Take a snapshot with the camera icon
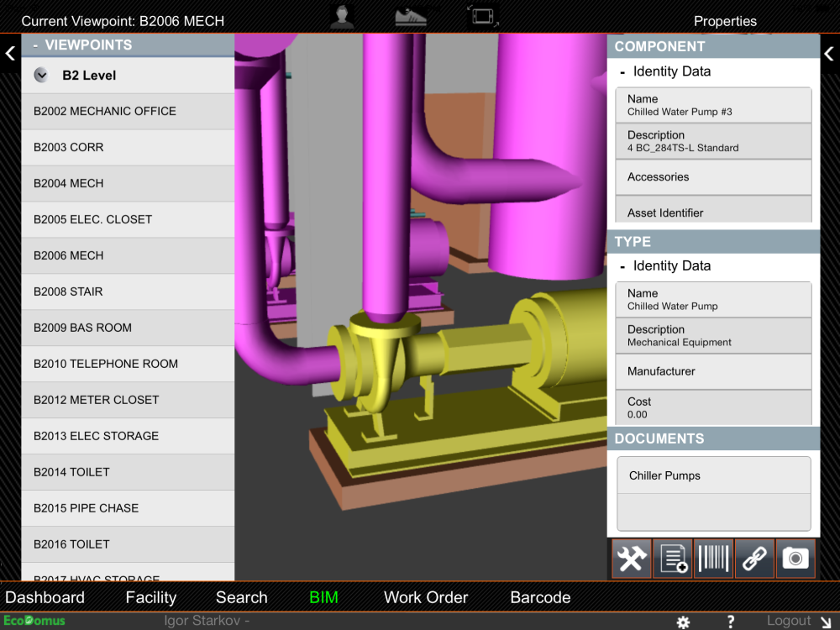 (x=795, y=558)
